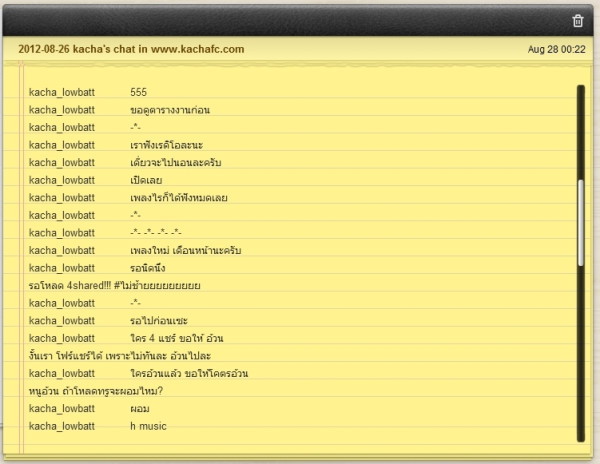Click the scrollbar track below the thumb

581,352
